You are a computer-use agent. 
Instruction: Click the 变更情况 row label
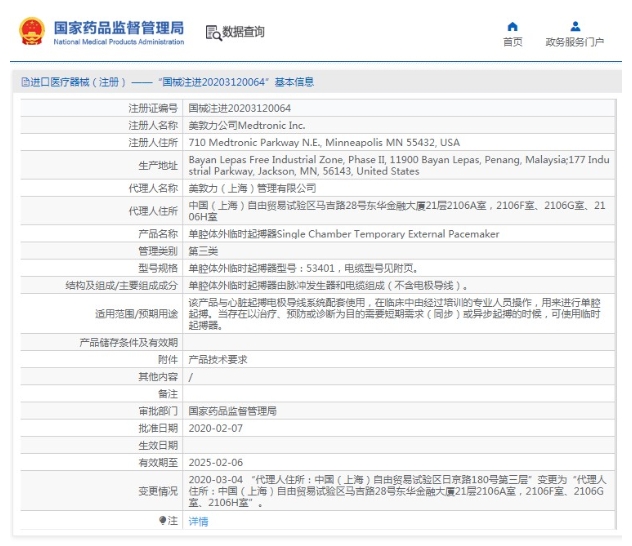tap(158, 491)
